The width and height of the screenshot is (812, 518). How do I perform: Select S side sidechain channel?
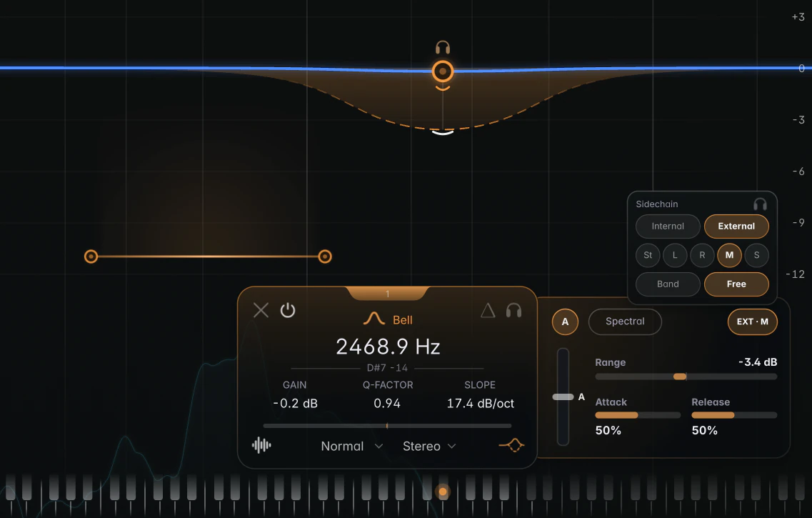(756, 255)
